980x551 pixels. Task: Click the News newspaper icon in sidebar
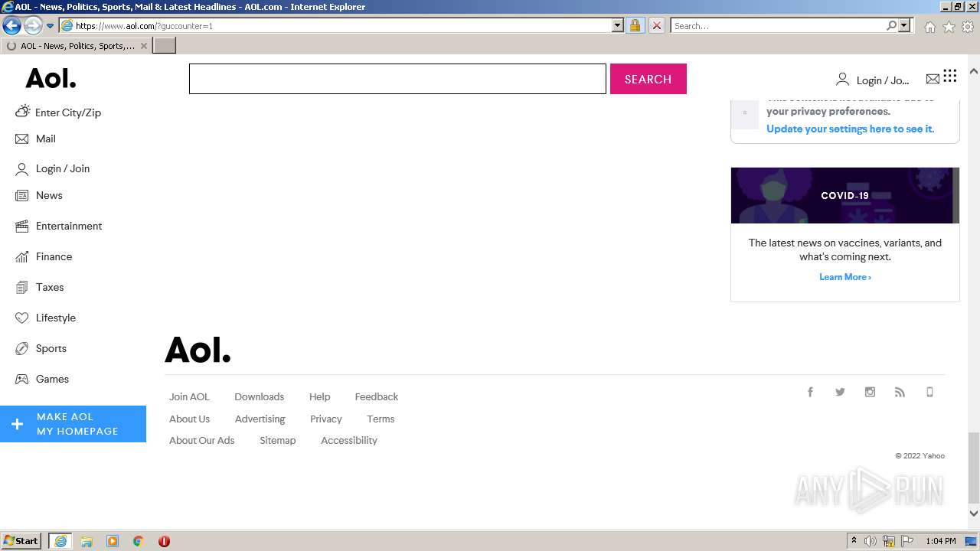(x=22, y=195)
